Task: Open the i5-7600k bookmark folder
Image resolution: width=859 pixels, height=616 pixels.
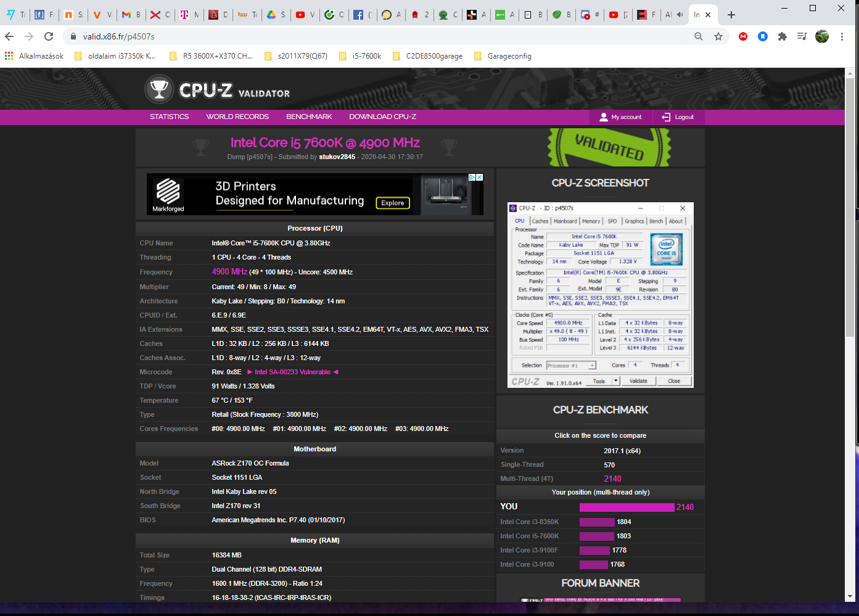Action: tap(360, 56)
